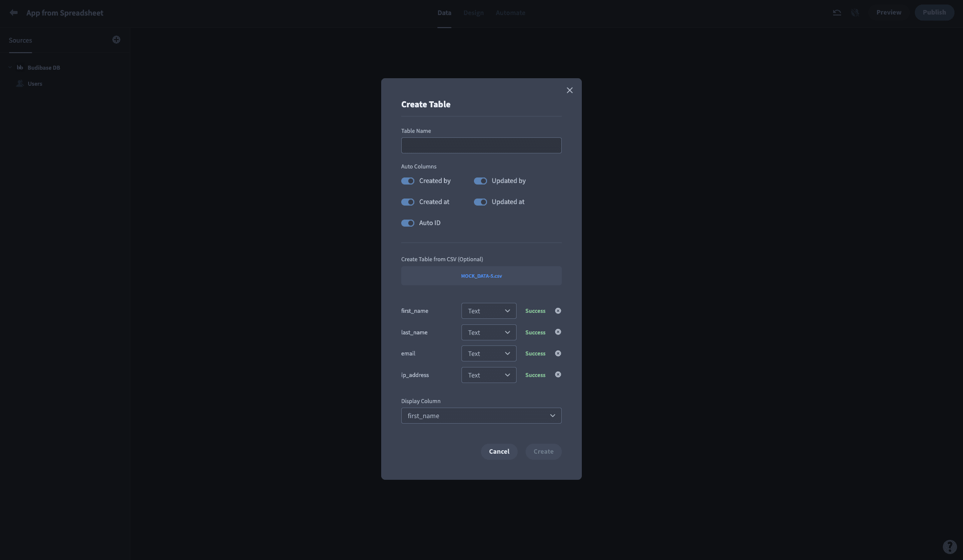Click the back arrow icon beside app name
The image size is (963, 560).
pos(14,13)
